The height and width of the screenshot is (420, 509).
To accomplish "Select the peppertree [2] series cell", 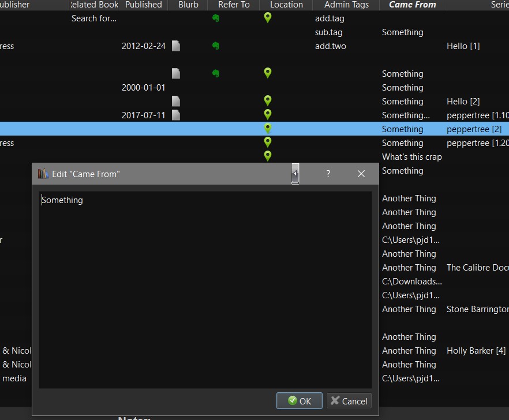I will pyautogui.click(x=474, y=129).
